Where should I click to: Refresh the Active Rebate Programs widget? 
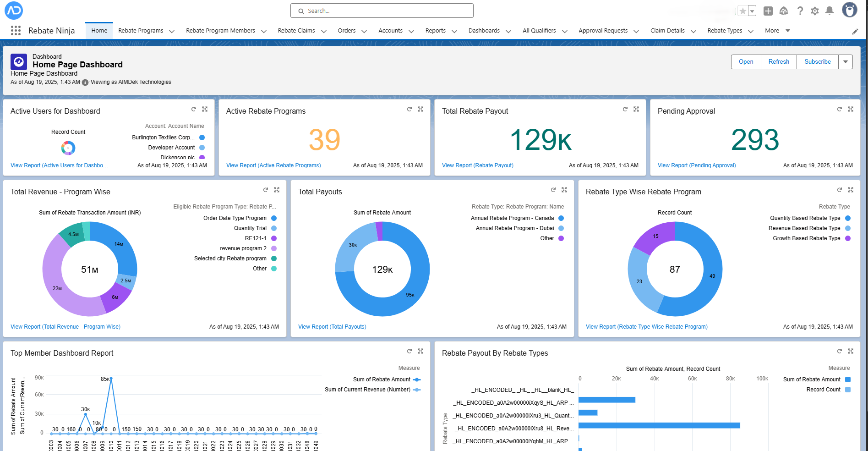tap(409, 109)
